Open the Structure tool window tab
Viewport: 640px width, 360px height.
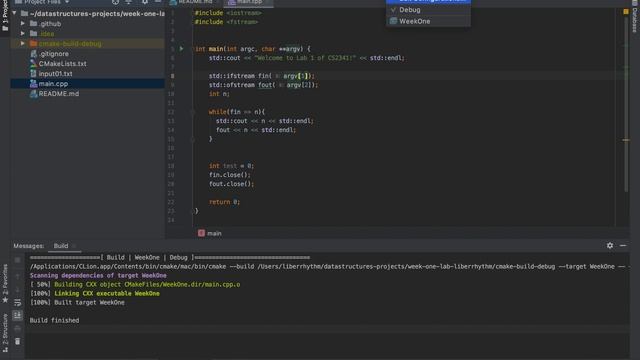5,333
